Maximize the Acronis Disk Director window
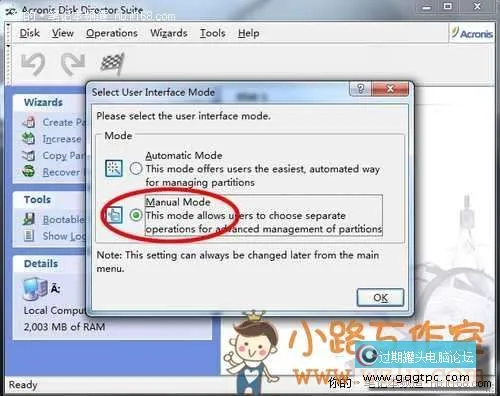This screenshot has width=500, height=396. [448, 6]
